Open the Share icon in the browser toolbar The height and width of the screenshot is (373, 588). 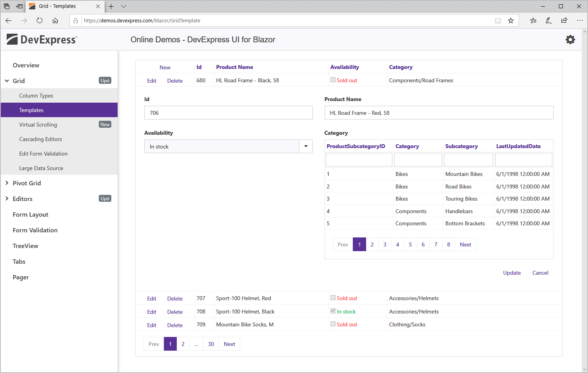click(564, 20)
